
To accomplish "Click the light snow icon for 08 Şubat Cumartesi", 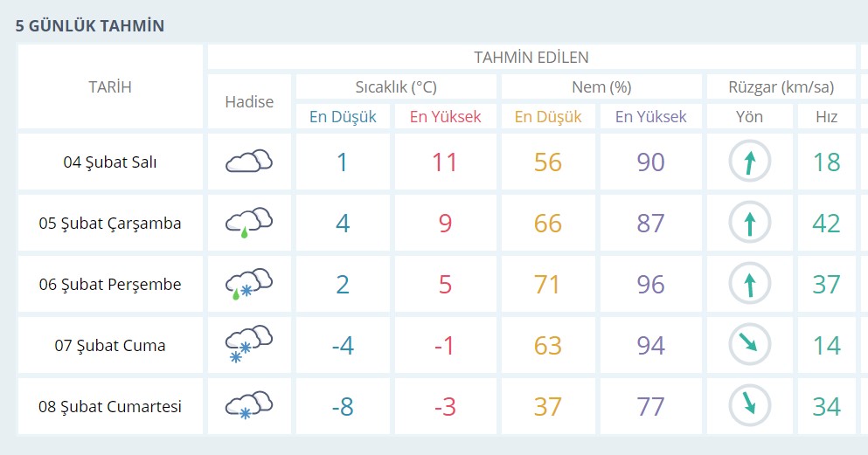I will [x=249, y=406].
